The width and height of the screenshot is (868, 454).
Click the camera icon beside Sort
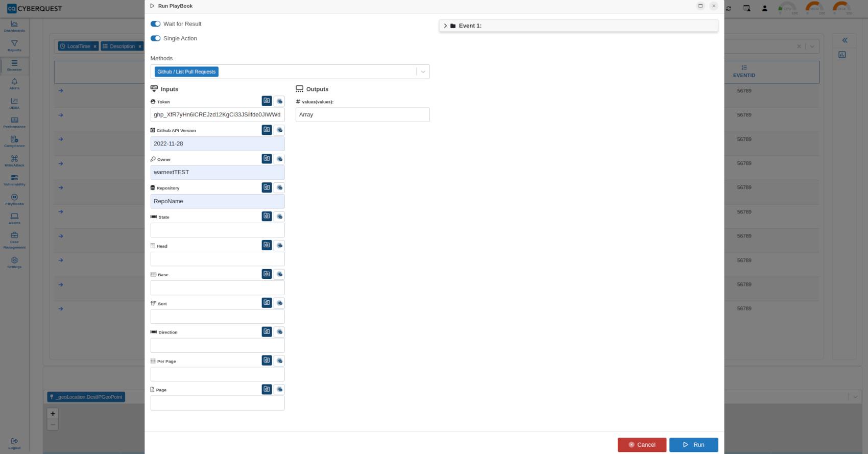[267, 303]
